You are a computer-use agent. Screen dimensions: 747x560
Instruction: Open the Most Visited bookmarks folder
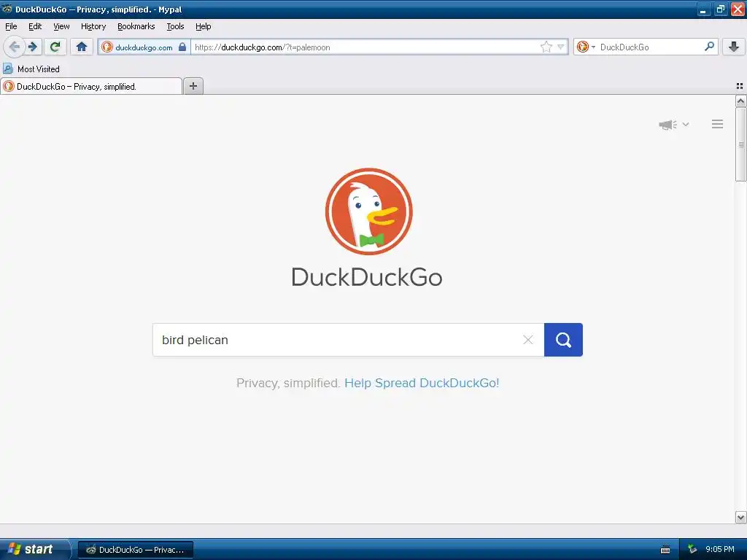point(31,69)
